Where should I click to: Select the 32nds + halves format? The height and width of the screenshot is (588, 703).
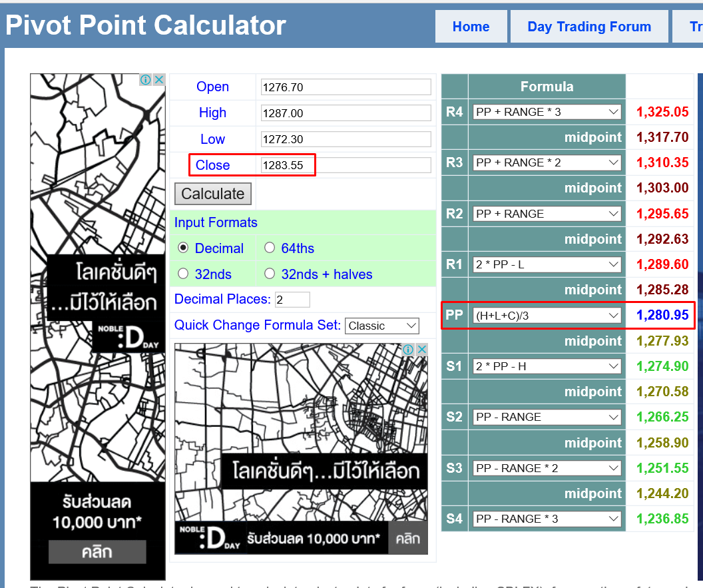point(270,274)
